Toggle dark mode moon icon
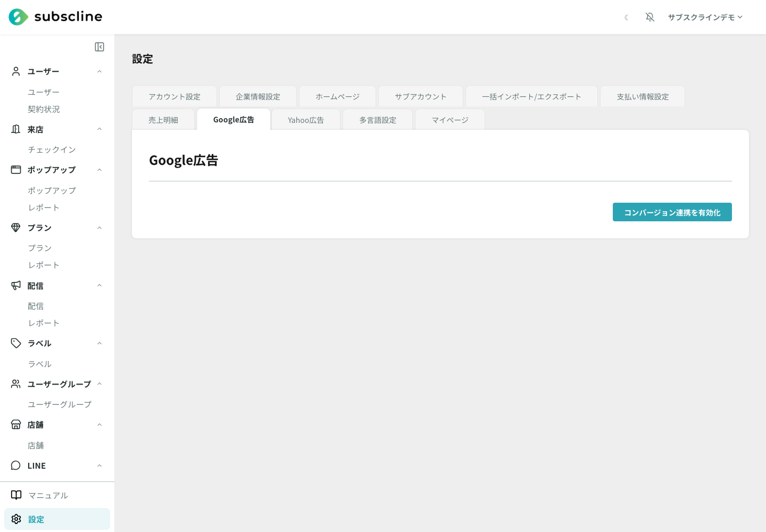 pyautogui.click(x=627, y=18)
